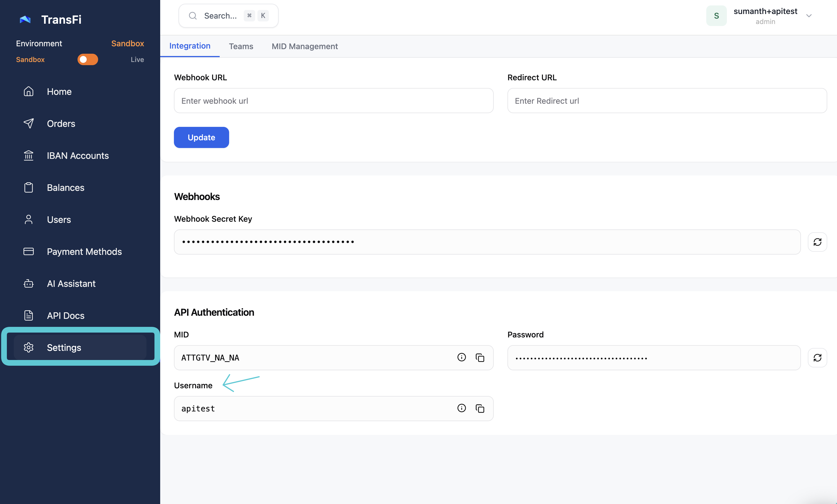Copy the Username apitest value
The height and width of the screenshot is (504, 837).
480,408
